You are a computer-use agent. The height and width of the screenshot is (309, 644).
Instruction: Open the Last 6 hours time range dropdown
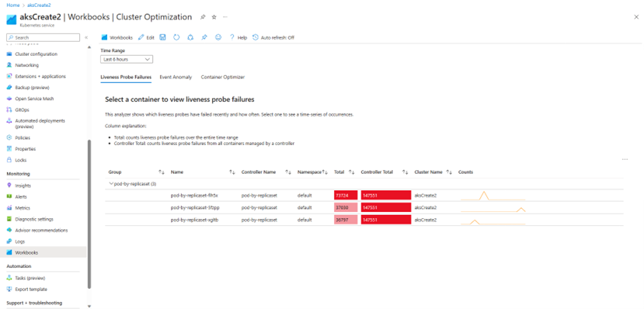click(127, 60)
